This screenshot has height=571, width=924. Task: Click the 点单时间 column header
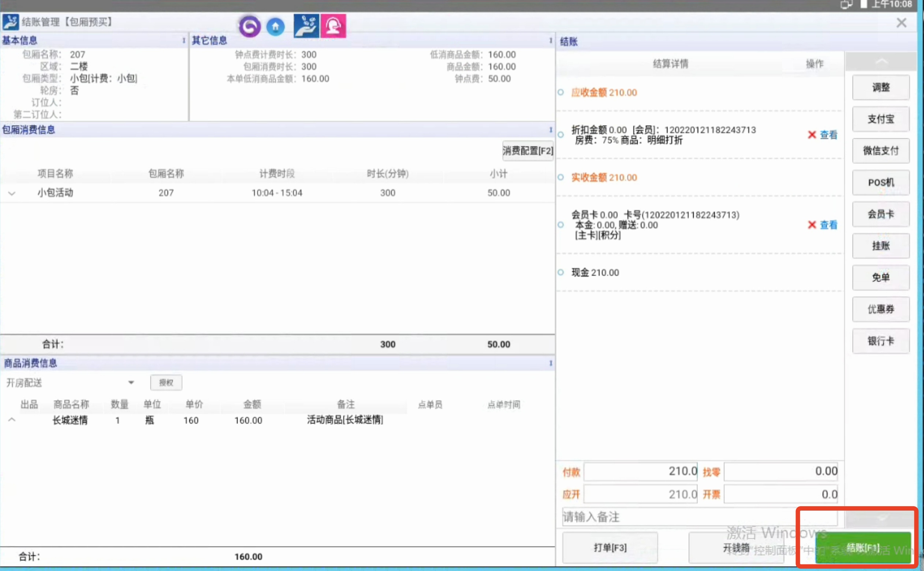pos(504,405)
